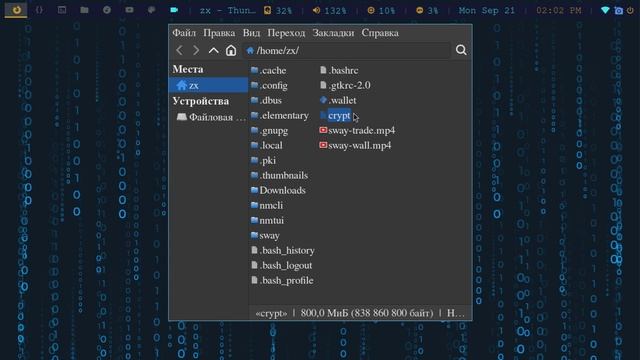
Task: Select the crypt file
Action: coord(335,116)
